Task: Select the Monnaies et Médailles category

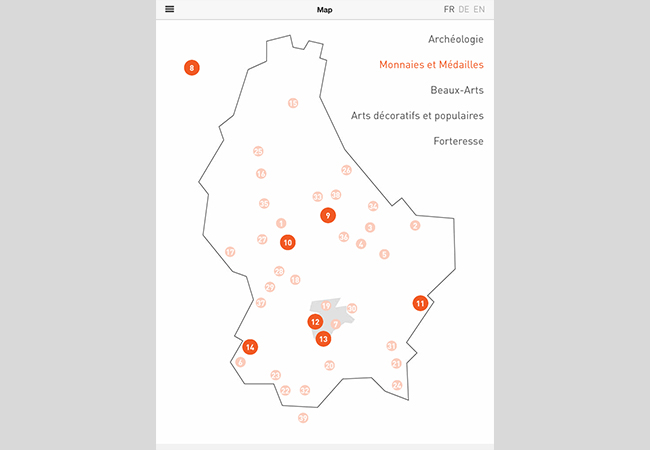Action: 431,65
